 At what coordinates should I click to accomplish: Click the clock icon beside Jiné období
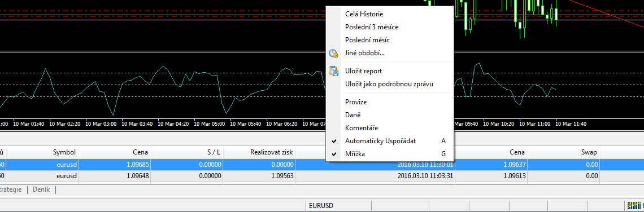click(333, 54)
